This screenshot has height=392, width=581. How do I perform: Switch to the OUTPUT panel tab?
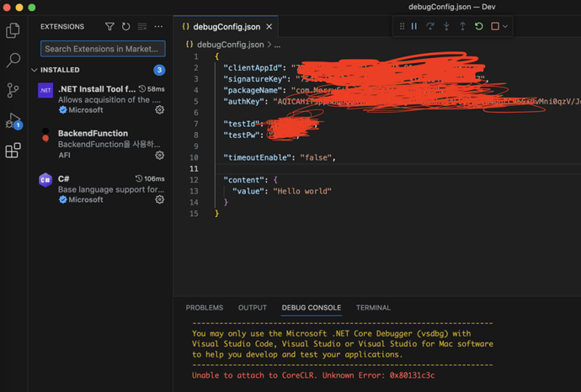(x=253, y=308)
